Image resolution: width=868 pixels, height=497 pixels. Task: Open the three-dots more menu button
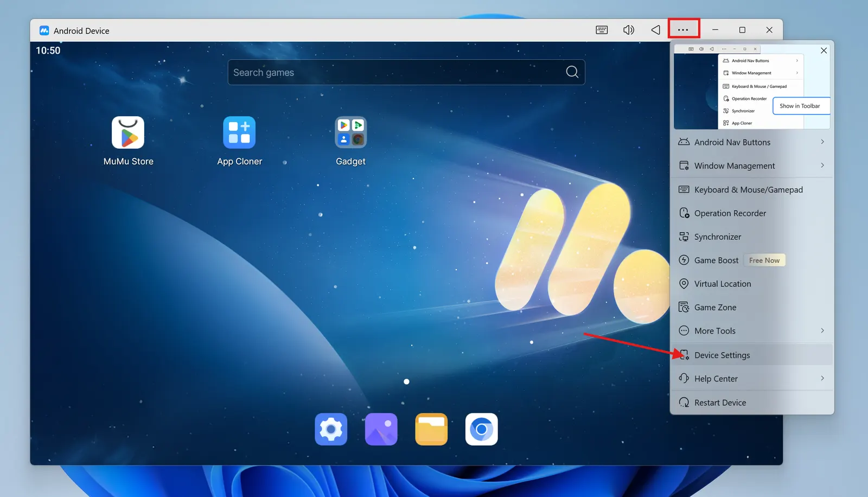[x=684, y=29]
